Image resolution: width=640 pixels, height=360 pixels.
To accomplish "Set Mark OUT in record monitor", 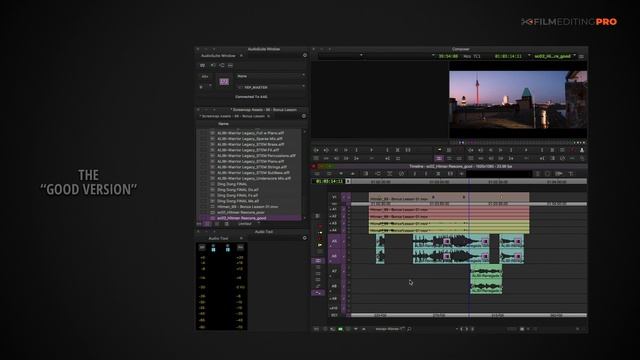I will (542, 150).
